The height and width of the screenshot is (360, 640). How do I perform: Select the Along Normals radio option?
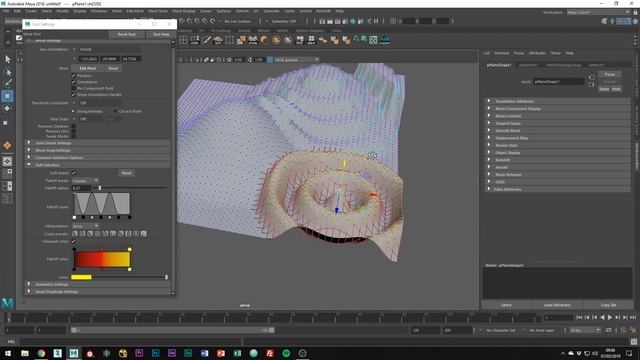73,111
